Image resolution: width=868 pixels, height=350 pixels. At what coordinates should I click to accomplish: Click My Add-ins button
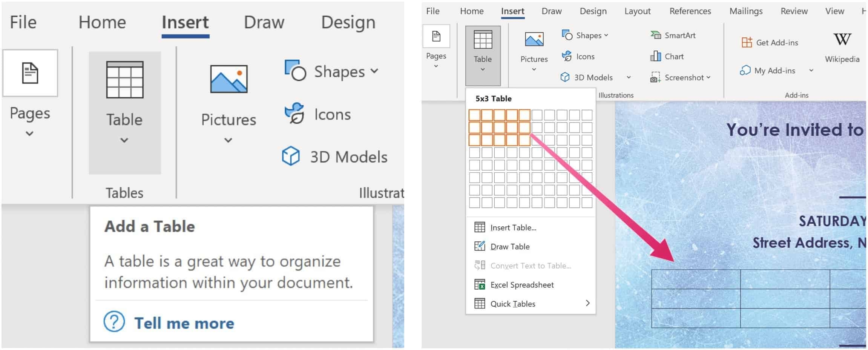pos(767,71)
